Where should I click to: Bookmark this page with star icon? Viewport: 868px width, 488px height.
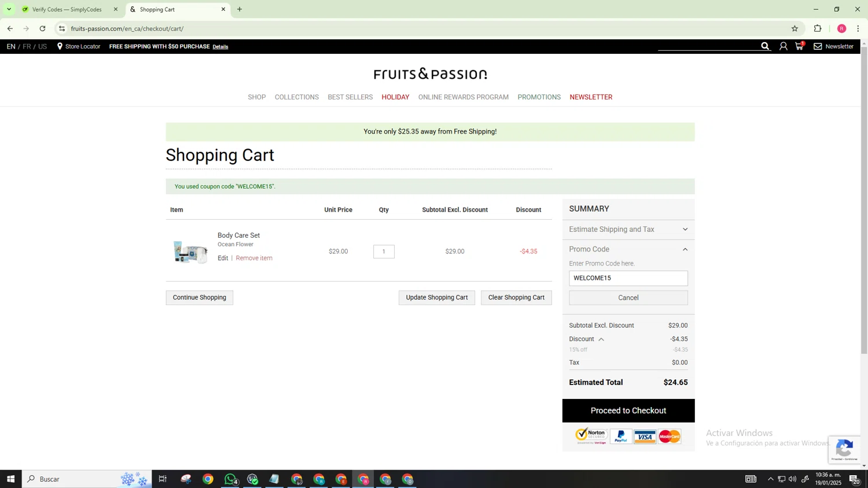point(795,28)
